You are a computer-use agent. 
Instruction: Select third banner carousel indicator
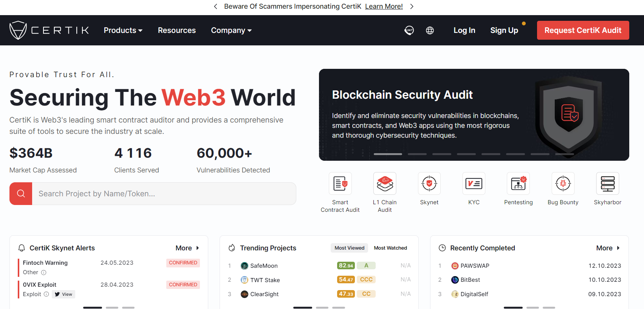[442, 154]
